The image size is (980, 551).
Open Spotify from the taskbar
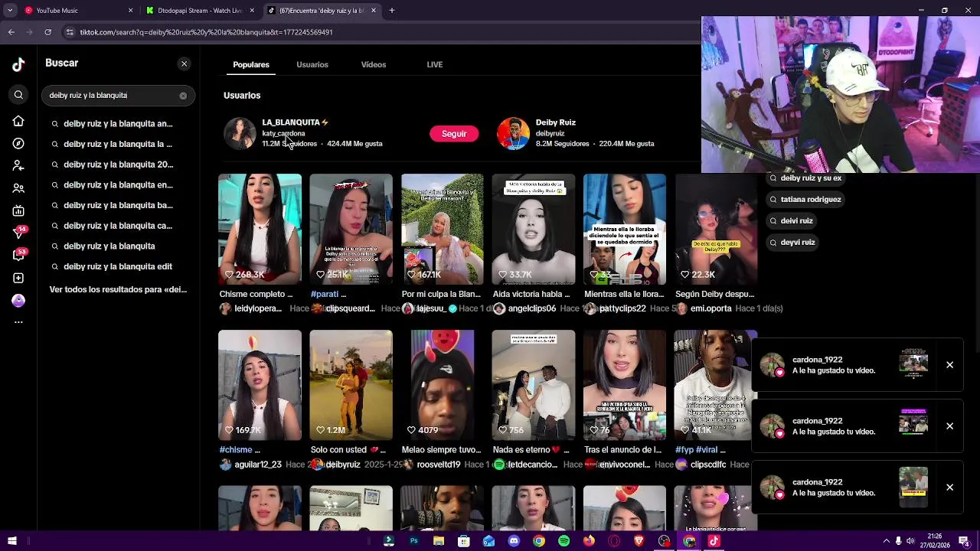click(x=564, y=541)
